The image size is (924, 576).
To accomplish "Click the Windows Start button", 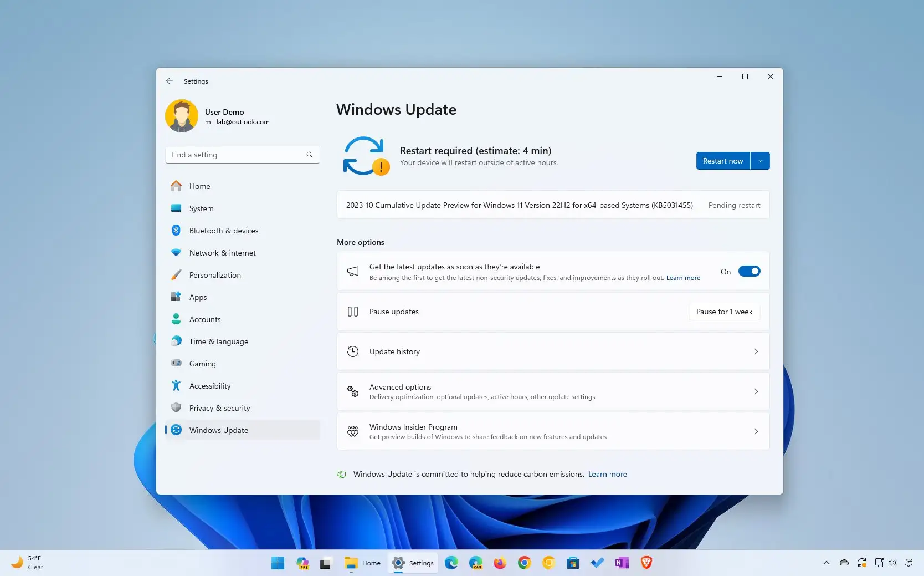I will click(x=278, y=563).
